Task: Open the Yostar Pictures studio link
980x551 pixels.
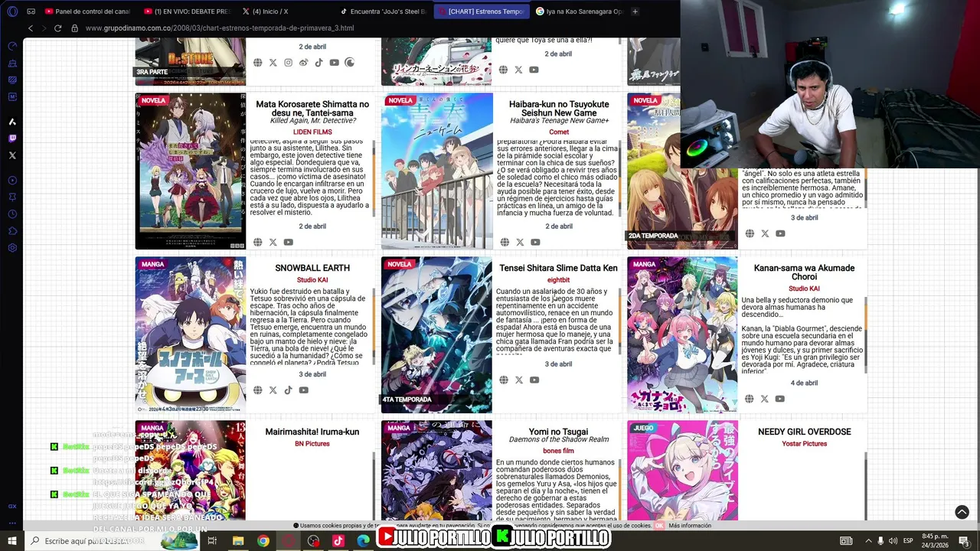Action: [x=804, y=444]
